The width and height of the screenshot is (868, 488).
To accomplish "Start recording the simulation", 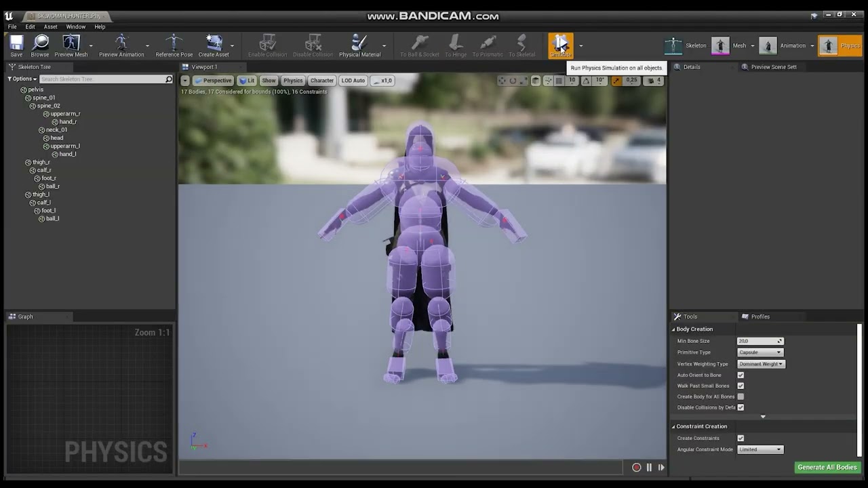I will pos(636,467).
